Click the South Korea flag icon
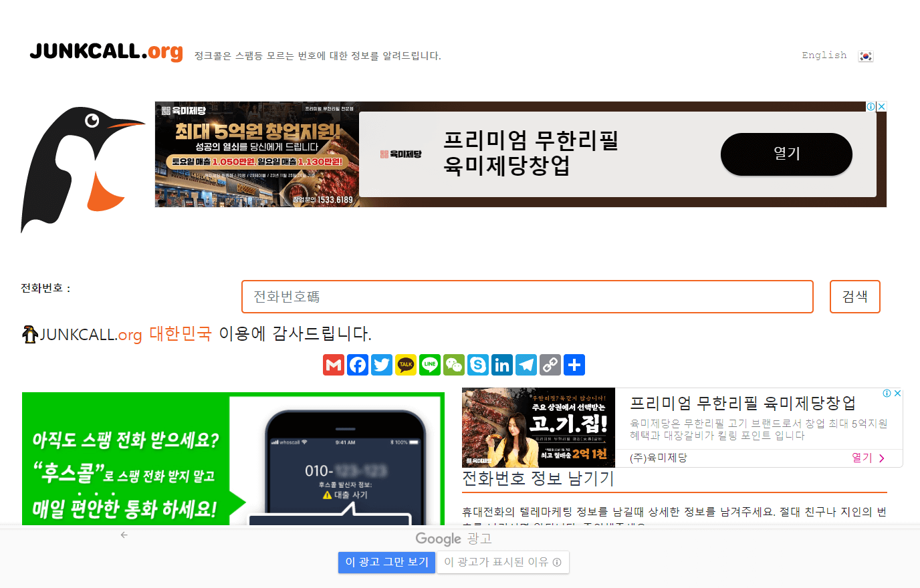920x588 pixels. 865,56
